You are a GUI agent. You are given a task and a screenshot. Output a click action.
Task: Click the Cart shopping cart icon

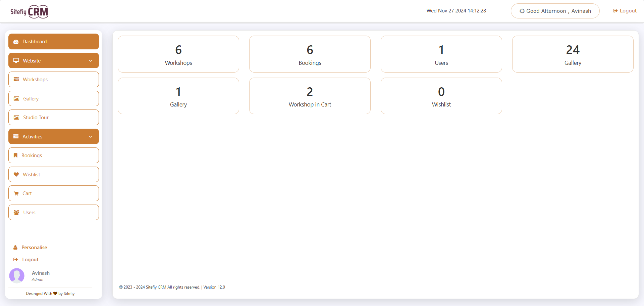click(16, 193)
